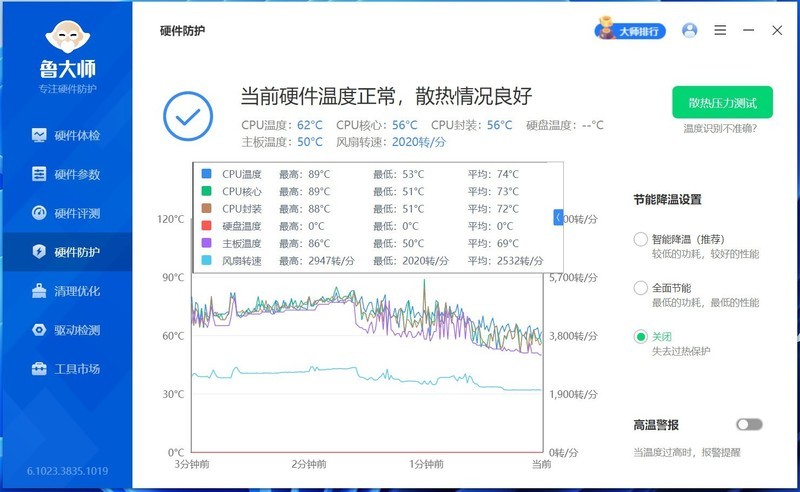
Task: Start 散热压力测试 green button
Action: [x=722, y=102]
